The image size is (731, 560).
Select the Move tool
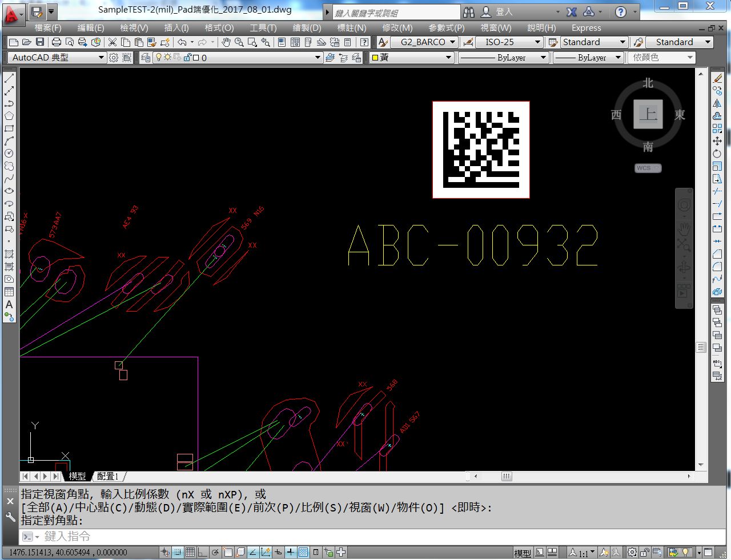click(x=717, y=141)
